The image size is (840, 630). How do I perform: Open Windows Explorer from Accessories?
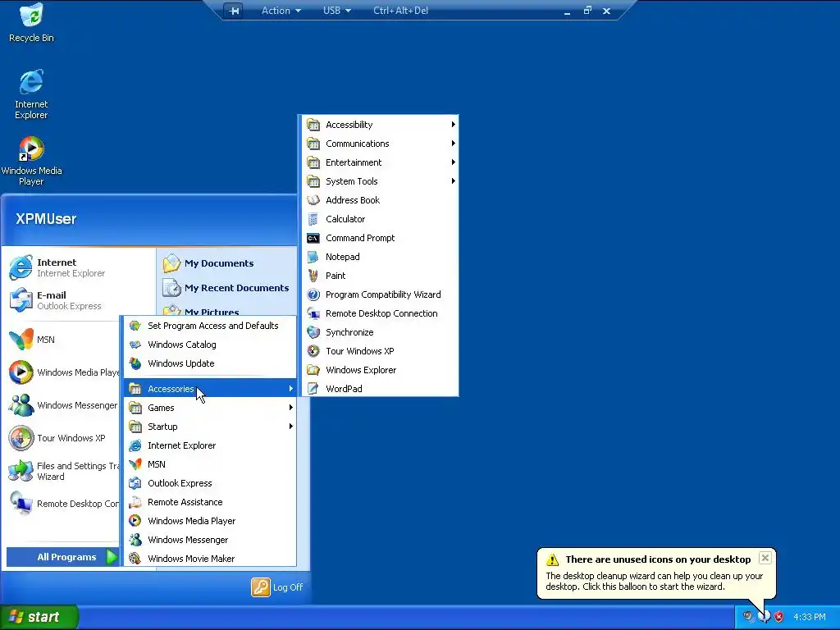click(x=379, y=370)
